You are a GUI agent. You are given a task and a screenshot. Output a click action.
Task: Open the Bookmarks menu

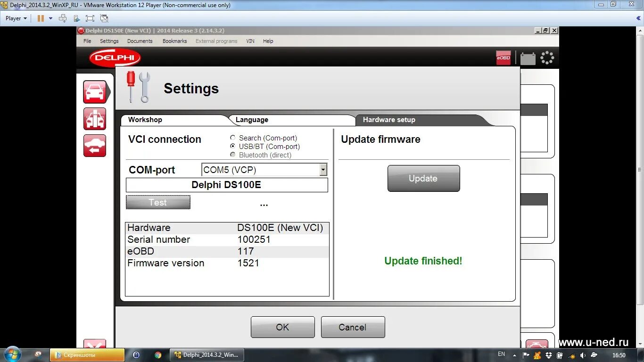pyautogui.click(x=174, y=41)
